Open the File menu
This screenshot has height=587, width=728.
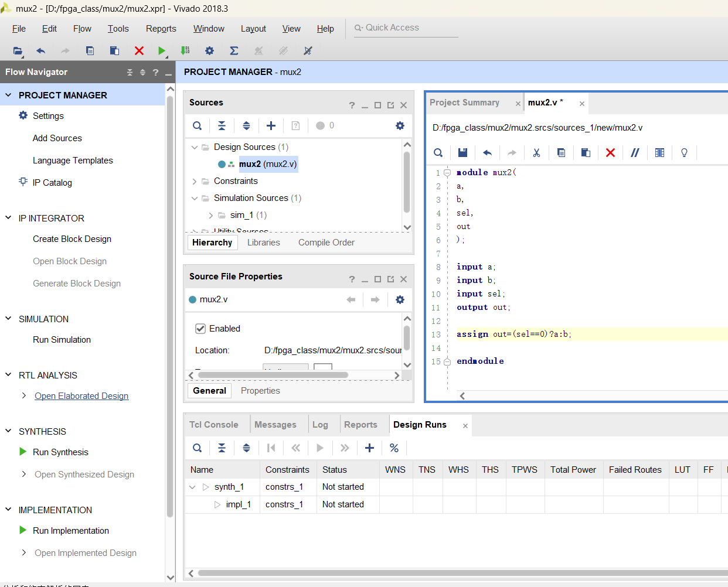point(19,29)
